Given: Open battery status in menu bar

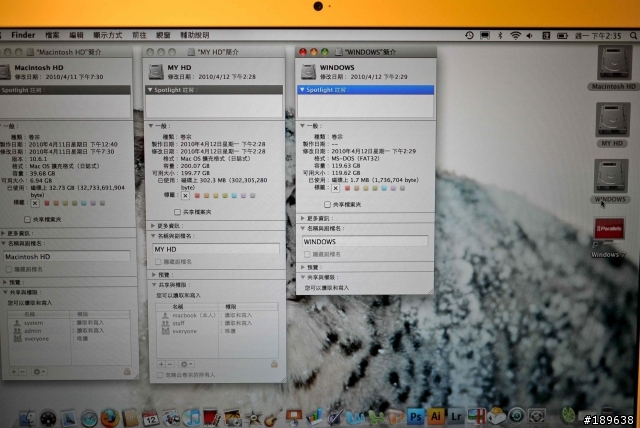Looking at the screenshot, I should tap(562, 36).
